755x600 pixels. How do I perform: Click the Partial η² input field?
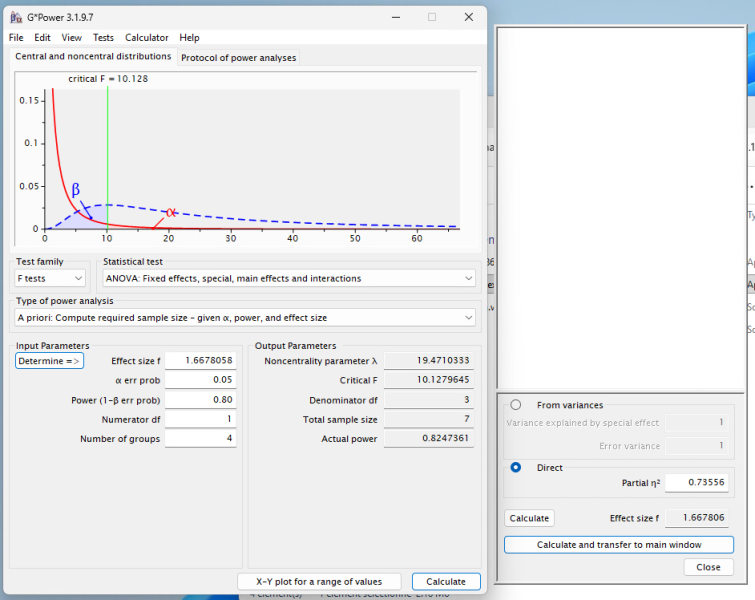[696, 483]
